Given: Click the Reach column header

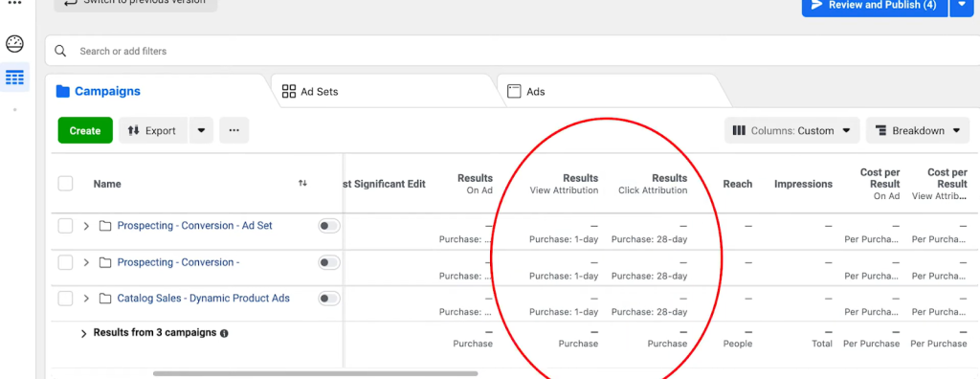Looking at the screenshot, I should (x=738, y=184).
